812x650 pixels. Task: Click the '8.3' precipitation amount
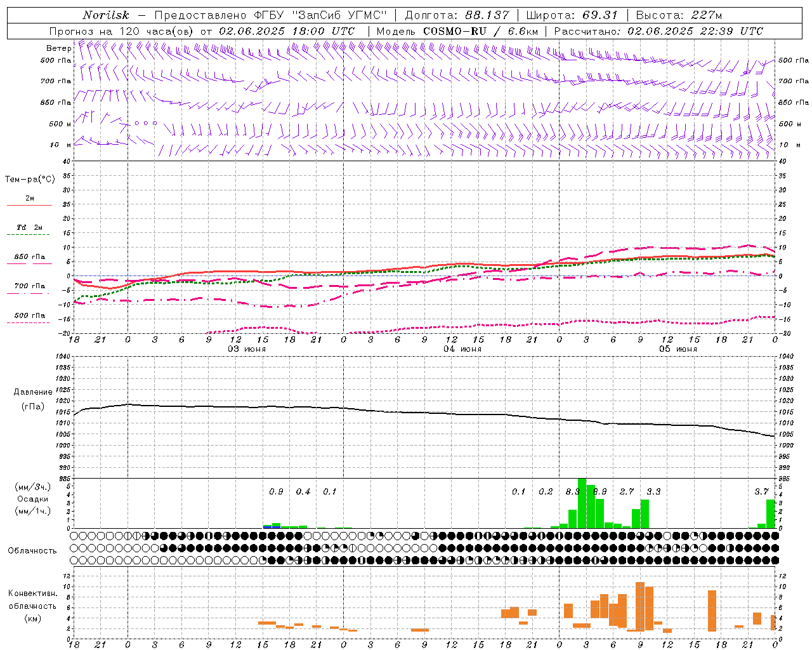572,491
